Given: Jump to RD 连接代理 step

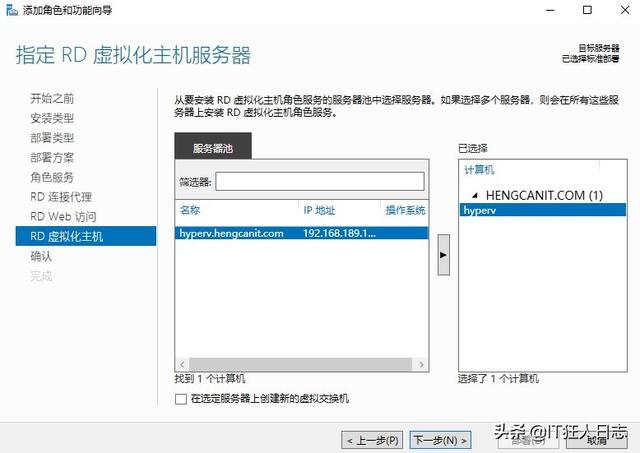Looking at the screenshot, I should 61,197.
